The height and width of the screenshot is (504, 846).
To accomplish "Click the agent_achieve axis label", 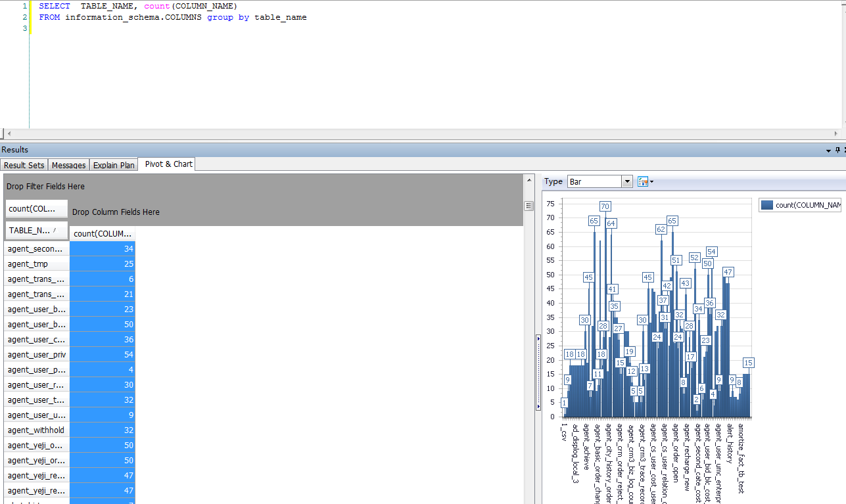I will pos(586,446).
